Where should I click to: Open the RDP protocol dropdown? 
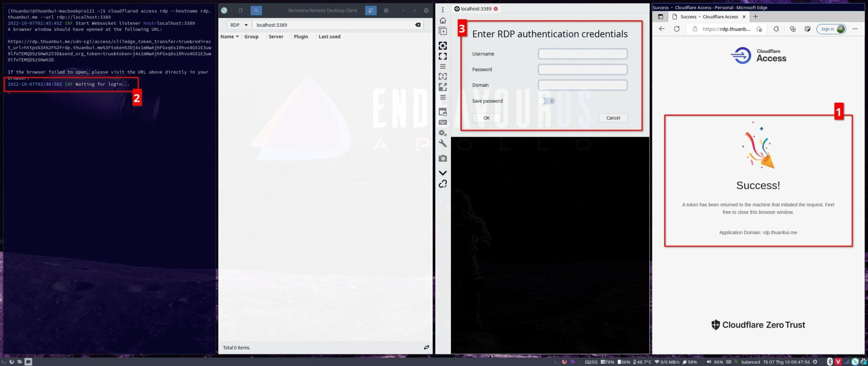(239, 25)
